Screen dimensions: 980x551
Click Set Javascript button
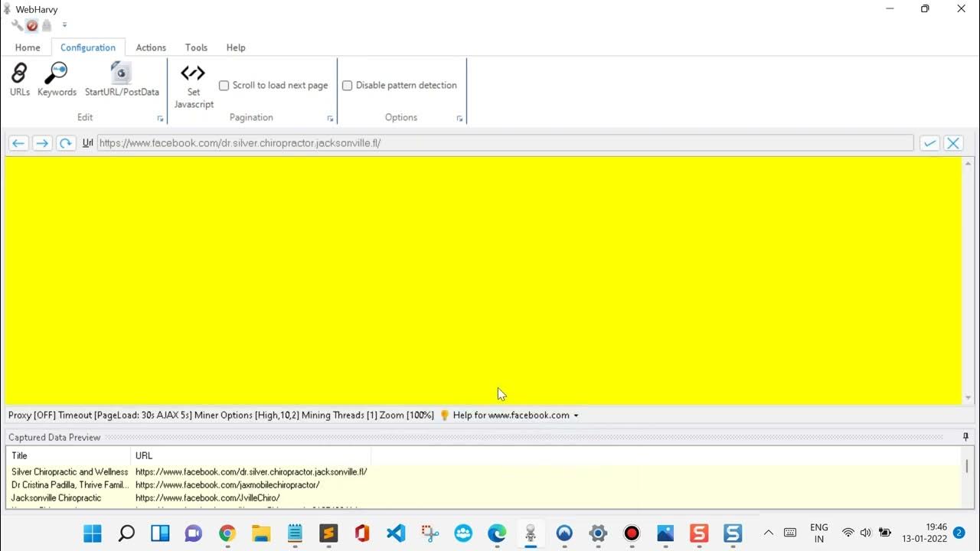click(x=194, y=86)
